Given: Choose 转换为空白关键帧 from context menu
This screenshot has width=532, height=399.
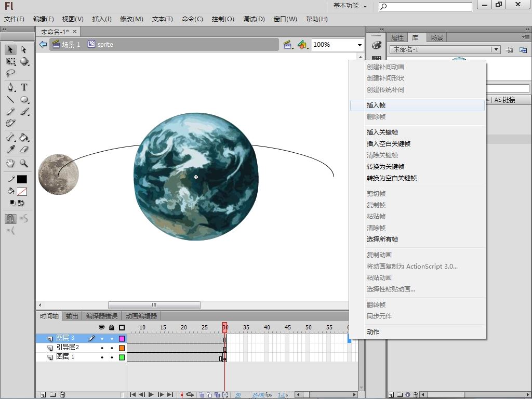Looking at the screenshot, I should (417, 178).
